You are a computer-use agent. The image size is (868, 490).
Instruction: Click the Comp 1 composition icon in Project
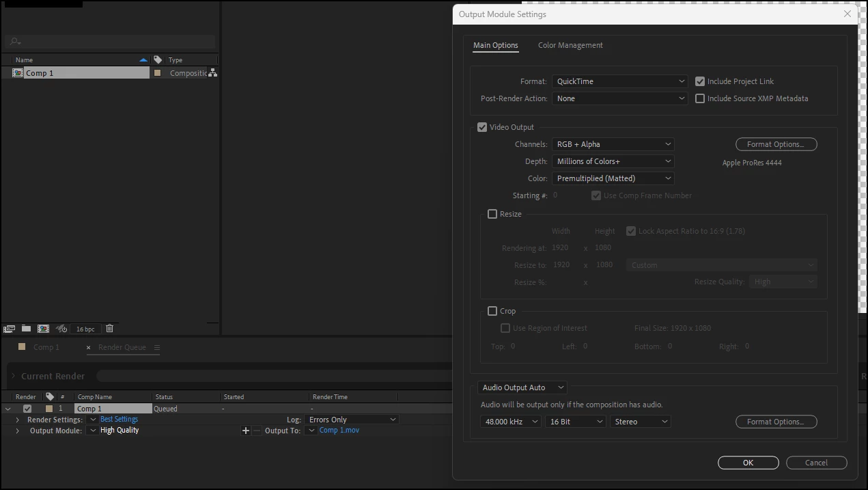click(18, 73)
